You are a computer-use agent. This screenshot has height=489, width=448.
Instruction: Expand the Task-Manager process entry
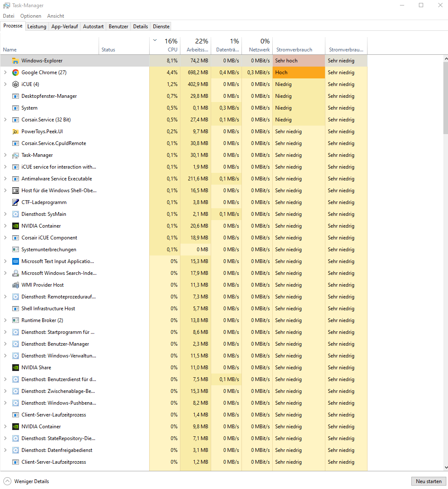point(5,155)
